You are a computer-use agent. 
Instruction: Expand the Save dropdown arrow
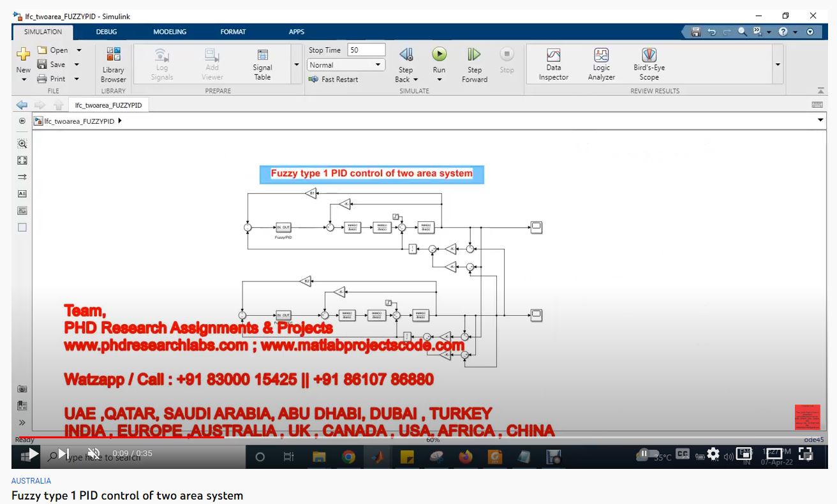click(x=77, y=64)
